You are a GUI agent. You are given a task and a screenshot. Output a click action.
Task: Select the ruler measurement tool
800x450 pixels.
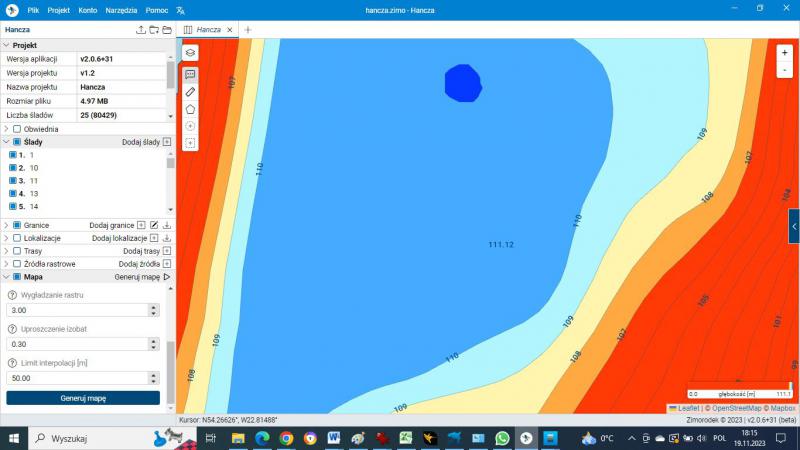tap(190, 91)
